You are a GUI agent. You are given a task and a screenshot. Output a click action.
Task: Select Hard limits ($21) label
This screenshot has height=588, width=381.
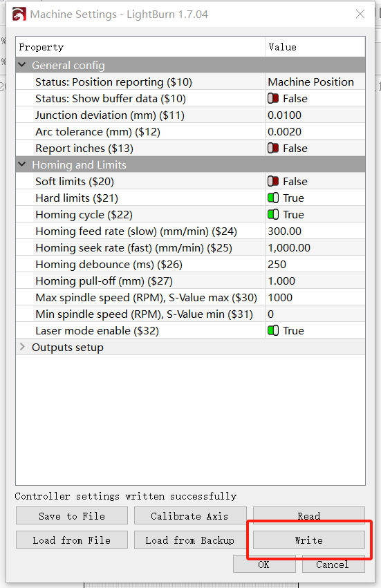click(x=77, y=198)
